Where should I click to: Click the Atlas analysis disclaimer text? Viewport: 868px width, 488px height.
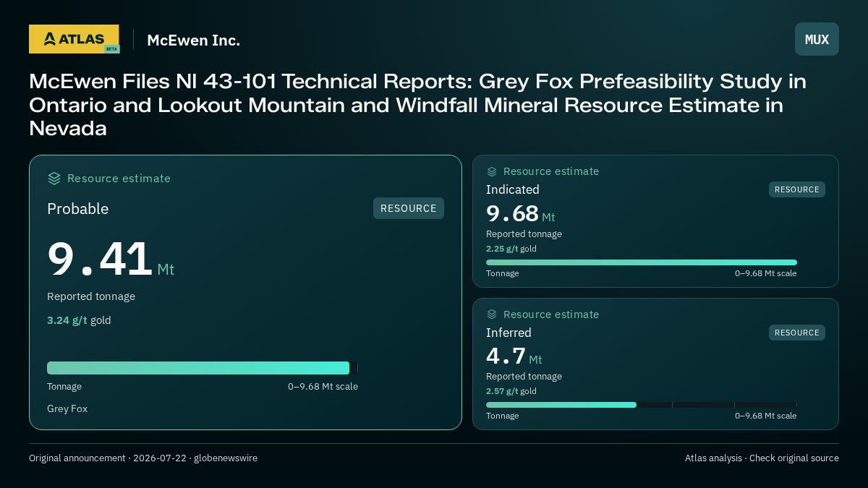(x=762, y=458)
